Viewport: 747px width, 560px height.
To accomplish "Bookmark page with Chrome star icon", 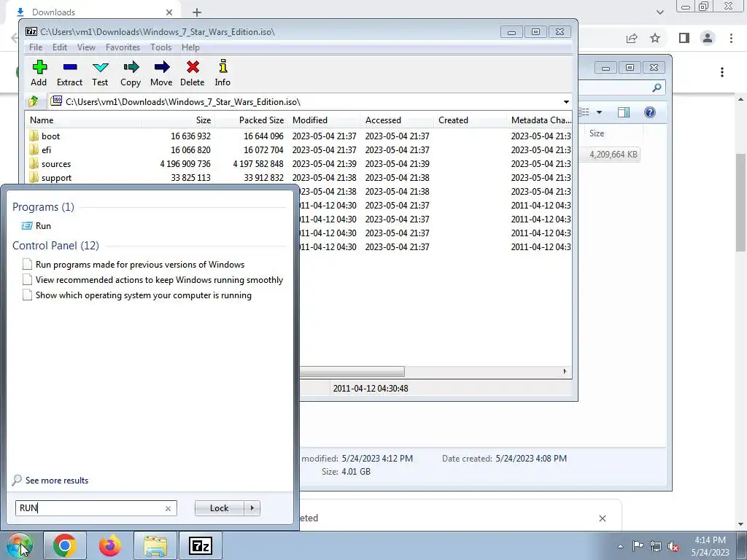I will (655, 38).
